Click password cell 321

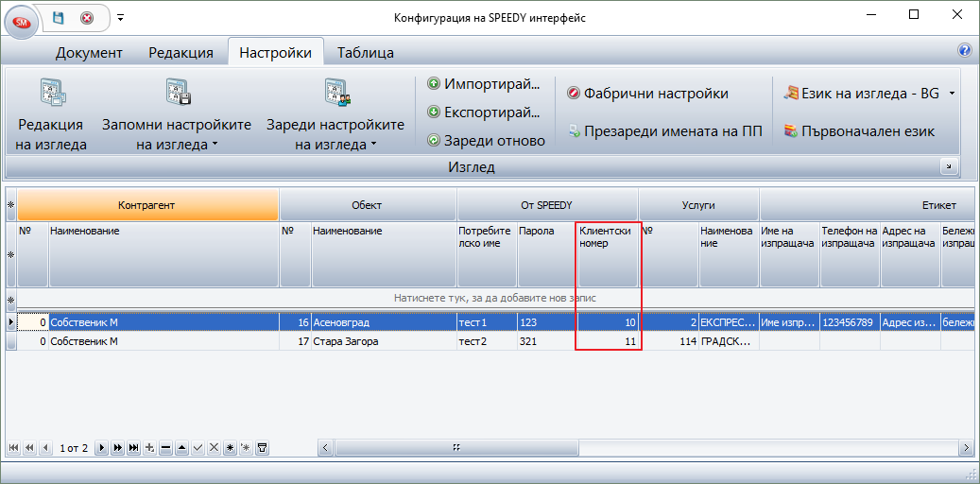click(x=547, y=342)
